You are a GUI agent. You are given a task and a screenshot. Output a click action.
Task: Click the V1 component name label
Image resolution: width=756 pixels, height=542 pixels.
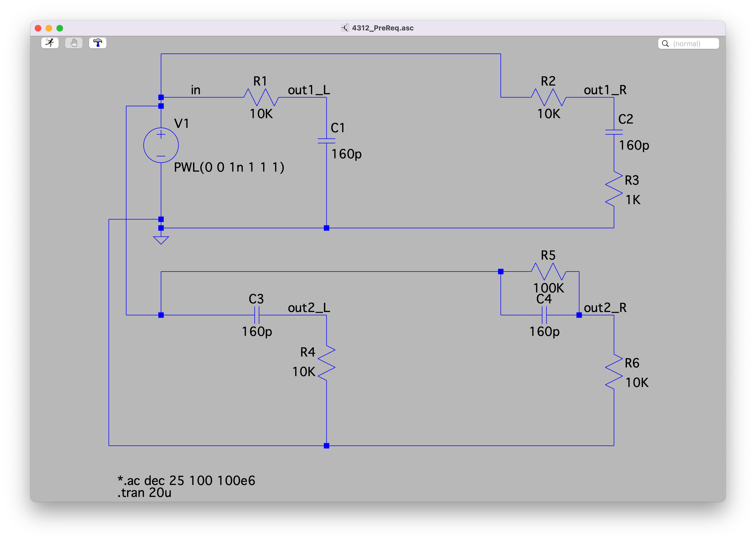(x=182, y=124)
